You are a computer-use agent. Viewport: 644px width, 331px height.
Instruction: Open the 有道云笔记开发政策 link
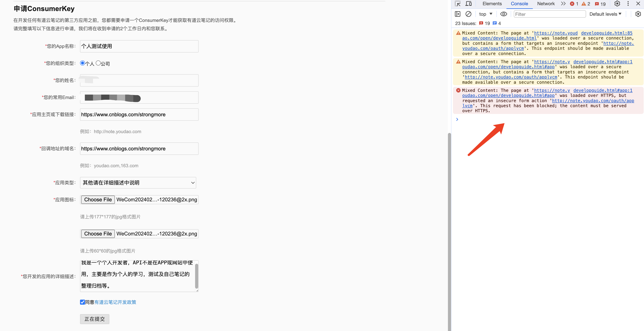115,302
